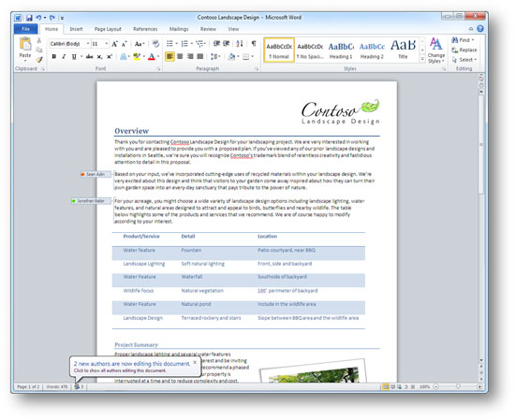Switch to the Insert ribbon tab
Image resolution: width=515 pixels, height=420 pixels.
pyautogui.click(x=76, y=29)
